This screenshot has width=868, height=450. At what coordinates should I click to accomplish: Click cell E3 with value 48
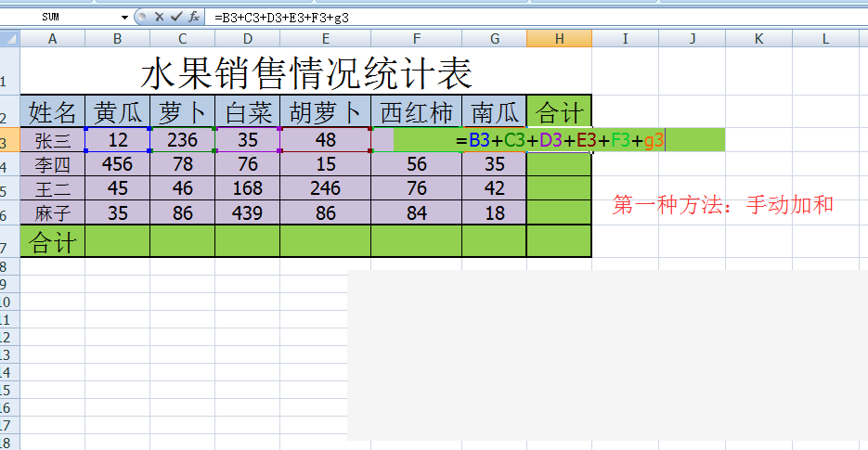click(326, 139)
